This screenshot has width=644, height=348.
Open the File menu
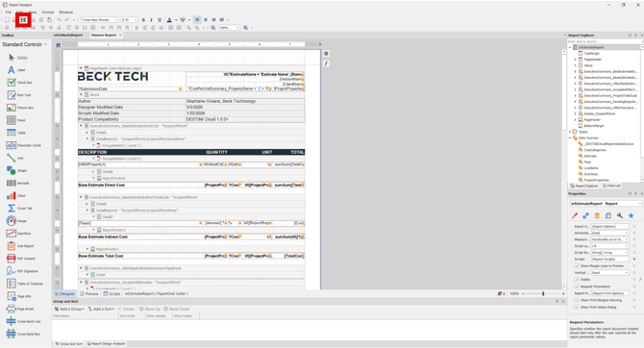[x=9, y=12]
